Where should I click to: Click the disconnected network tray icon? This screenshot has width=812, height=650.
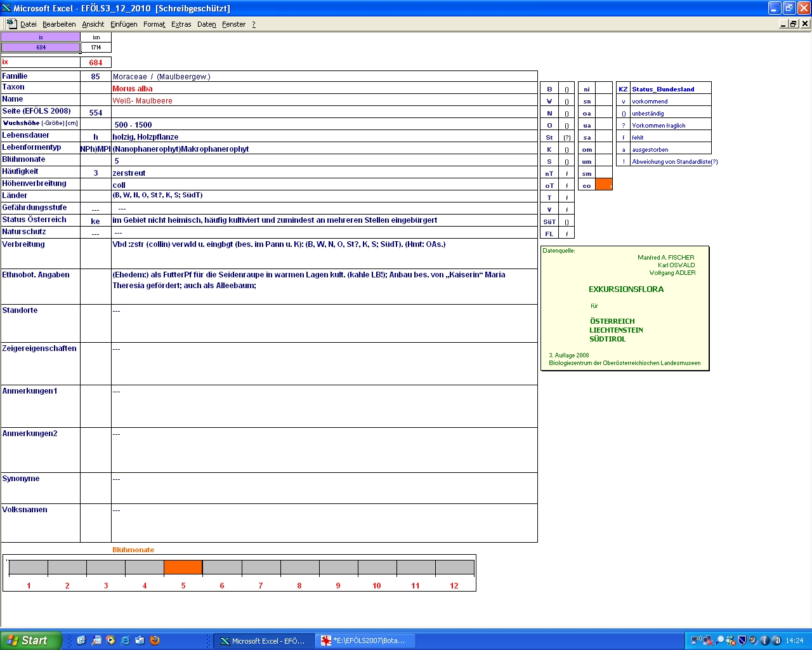click(708, 640)
